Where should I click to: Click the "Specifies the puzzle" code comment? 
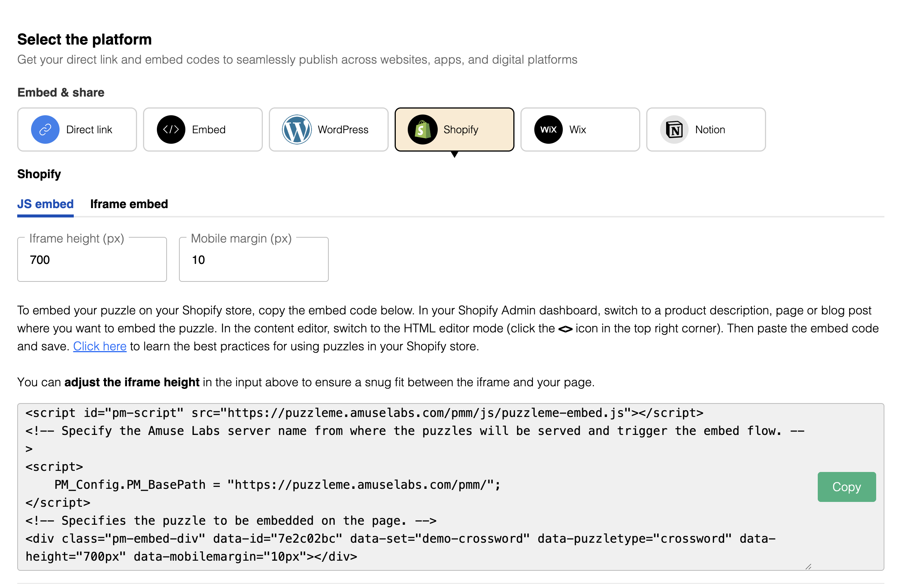pyautogui.click(x=231, y=521)
